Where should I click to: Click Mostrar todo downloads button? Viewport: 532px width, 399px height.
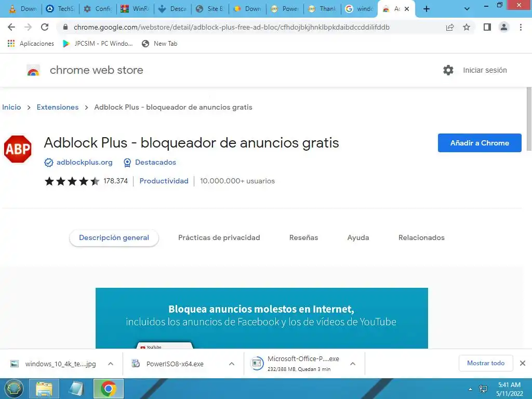pyautogui.click(x=486, y=363)
